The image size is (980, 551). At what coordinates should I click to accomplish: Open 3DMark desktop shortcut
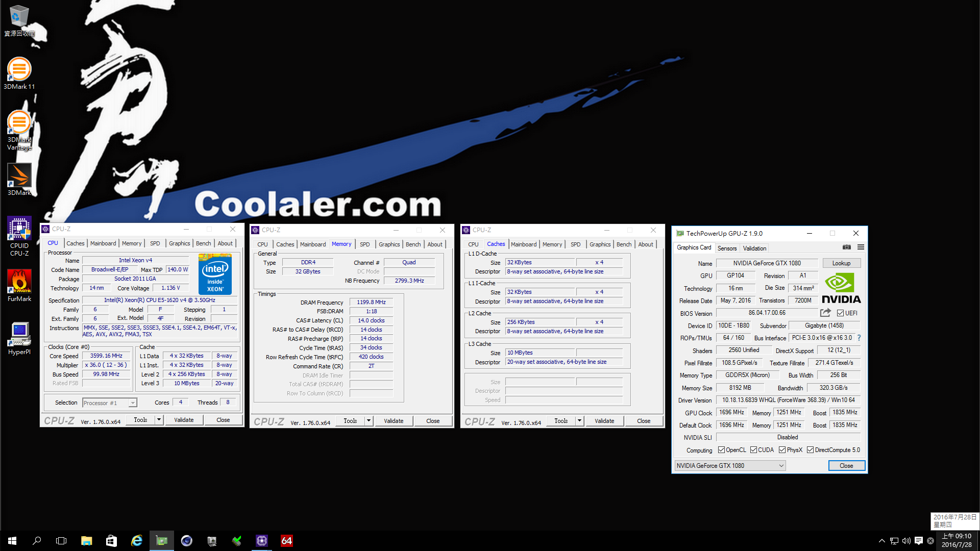coord(19,180)
